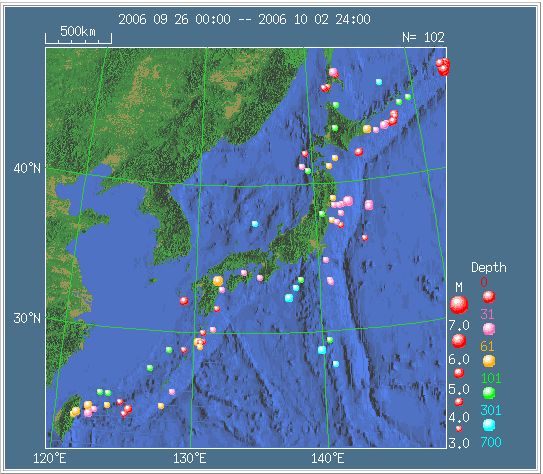The height and width of the screenshot is (474, 543).
Task: Select the large orange earthquake marker on Kyushu
Action: (218, 281)
